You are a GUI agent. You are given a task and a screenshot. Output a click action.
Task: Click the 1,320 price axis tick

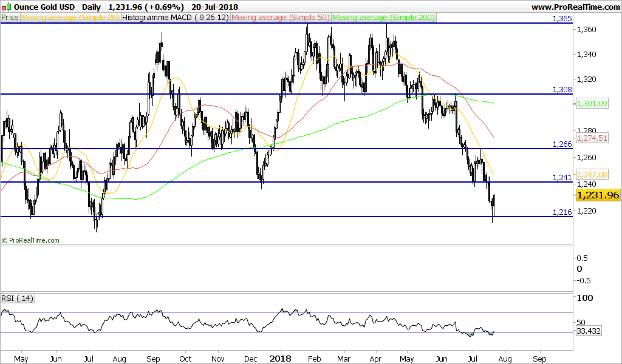587,79
